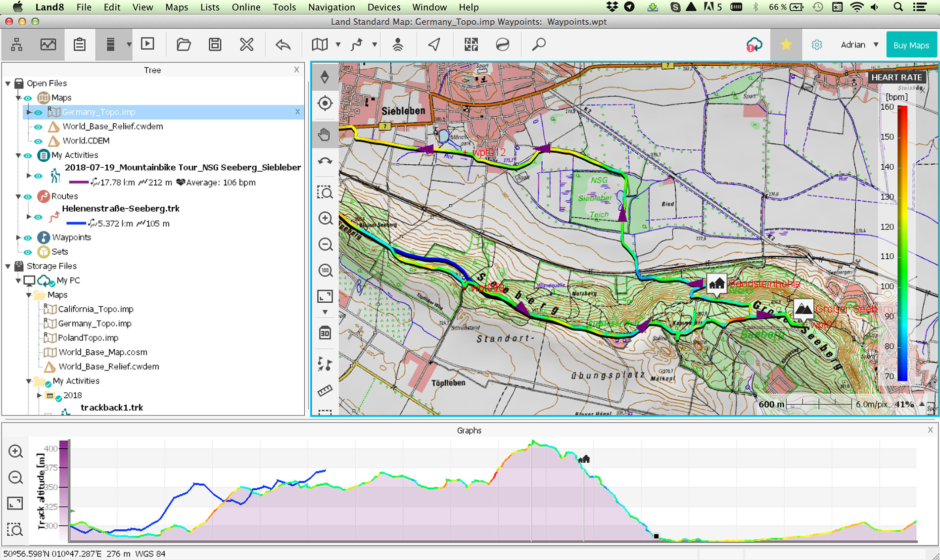Click the undo arrow in toolbar
This screenshot has height=560, width=940.
click(283, 45)
